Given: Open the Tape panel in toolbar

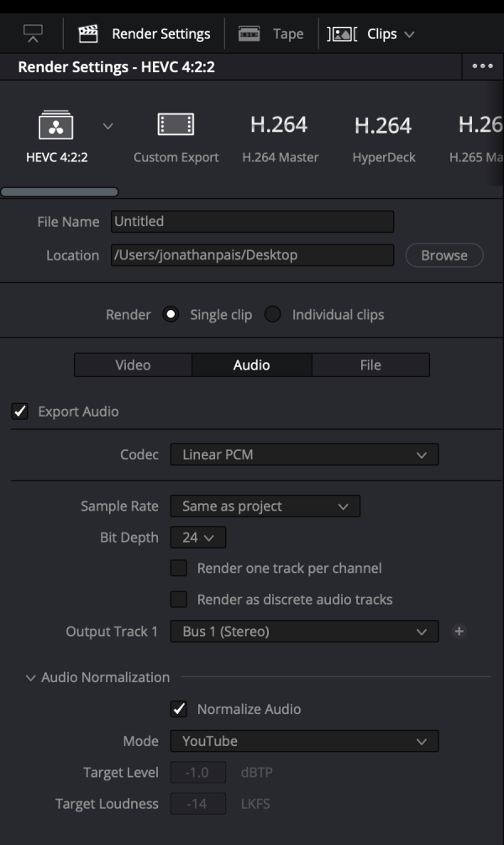Looking at the screenshot, I should coord(249,34).
